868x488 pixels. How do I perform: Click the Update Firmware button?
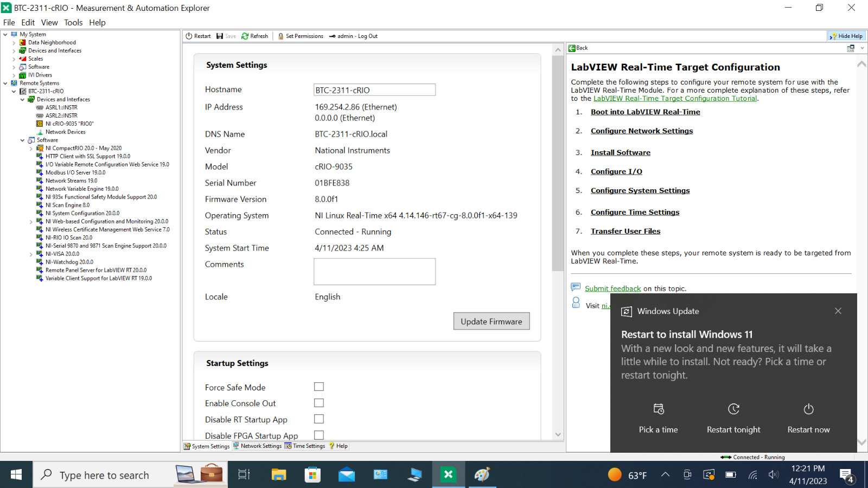tap(492, 321)
